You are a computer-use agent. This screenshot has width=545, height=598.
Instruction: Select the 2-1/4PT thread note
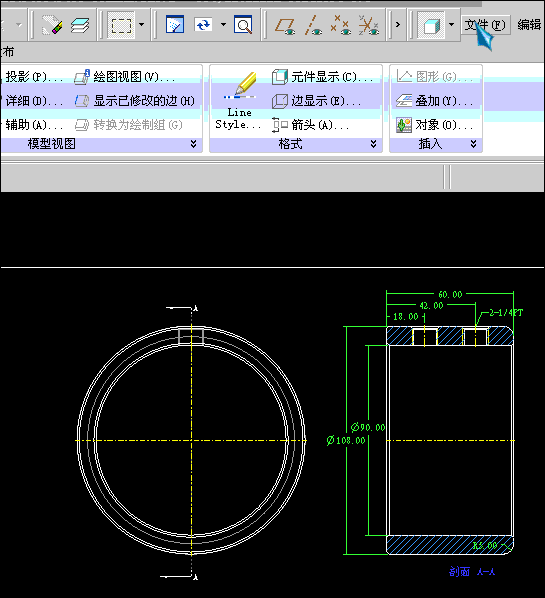point(506,313)
